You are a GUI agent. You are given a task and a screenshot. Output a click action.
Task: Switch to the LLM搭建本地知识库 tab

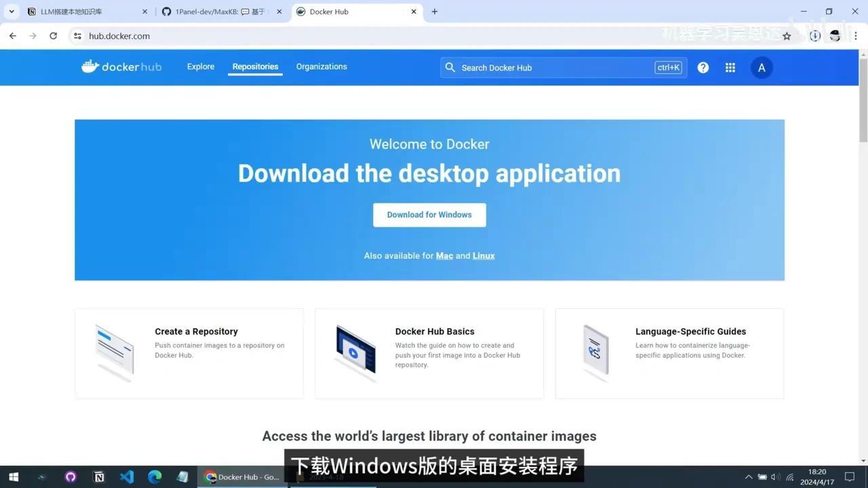87,12
